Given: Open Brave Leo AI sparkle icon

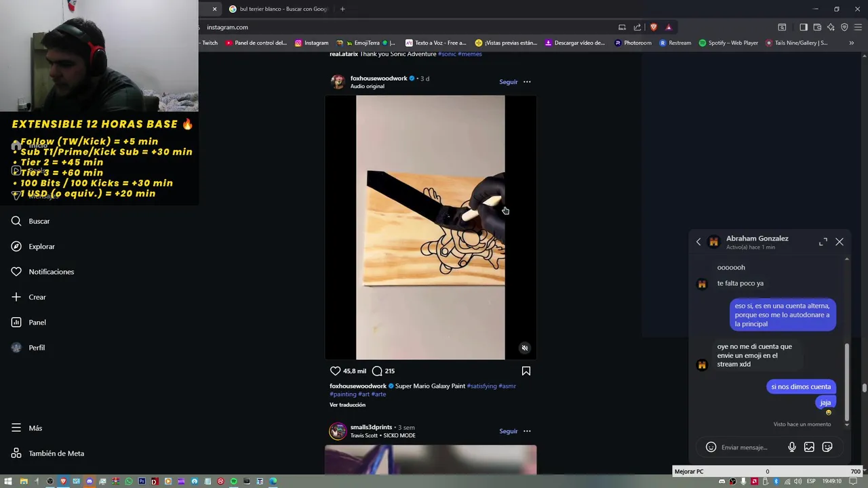Looking at the screenshot, I should coord(831,27).
